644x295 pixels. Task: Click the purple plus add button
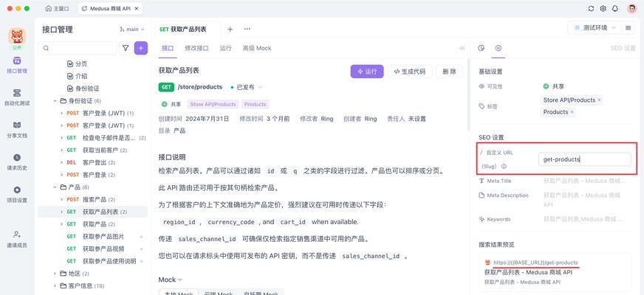click(141, 48)
